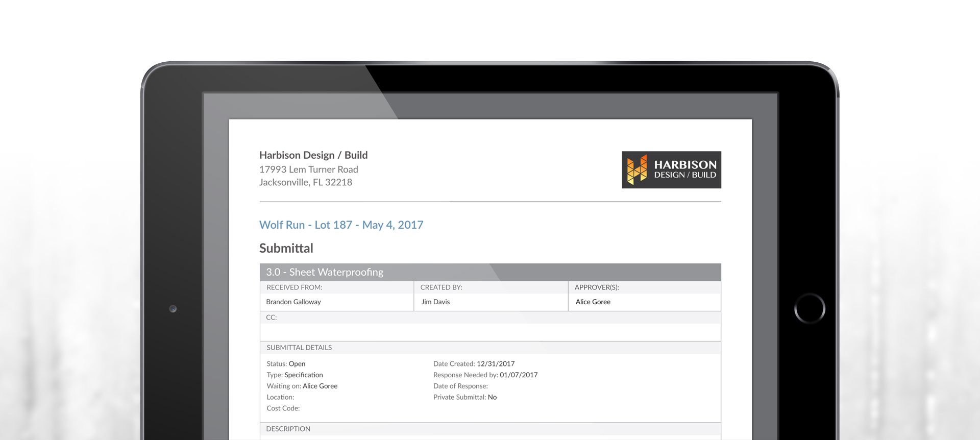Select Alice Goree in approvers cell
The width and height of the screenshot is (980, 440).
coord(593,302)
